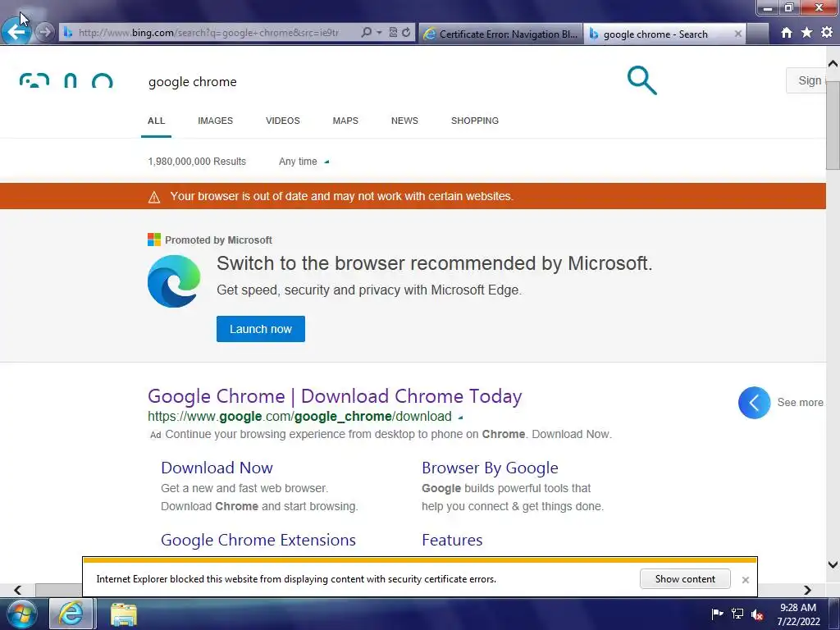Refresh the page with the reload icon
The image size is (840, 630).
coord(406,32)
